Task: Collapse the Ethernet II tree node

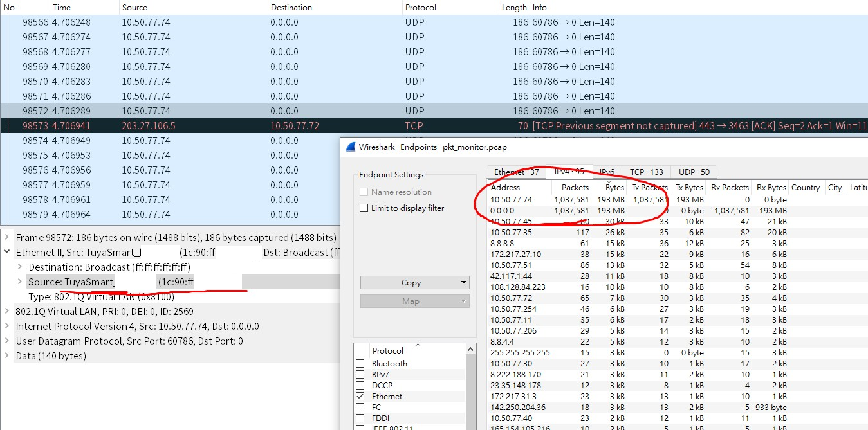Action: pyautogui.click(x=7, y=253)
